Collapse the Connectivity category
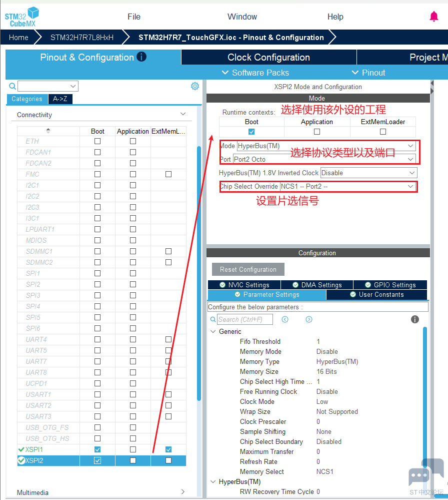448x500 pixels. tap(183, 114)
